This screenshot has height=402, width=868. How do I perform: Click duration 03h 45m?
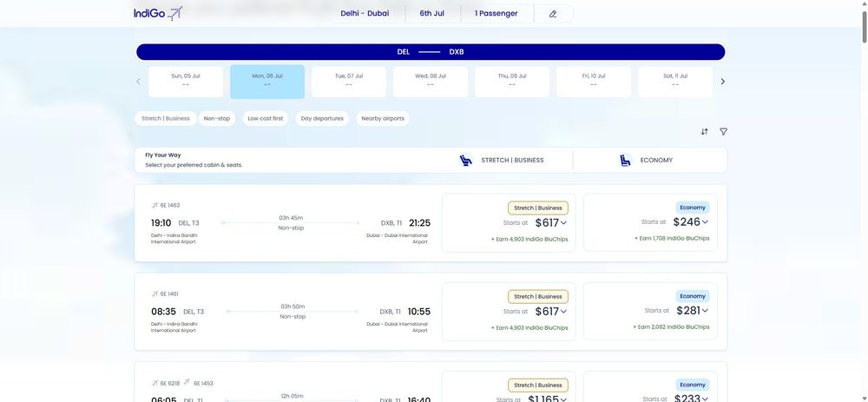click(291, 218)
